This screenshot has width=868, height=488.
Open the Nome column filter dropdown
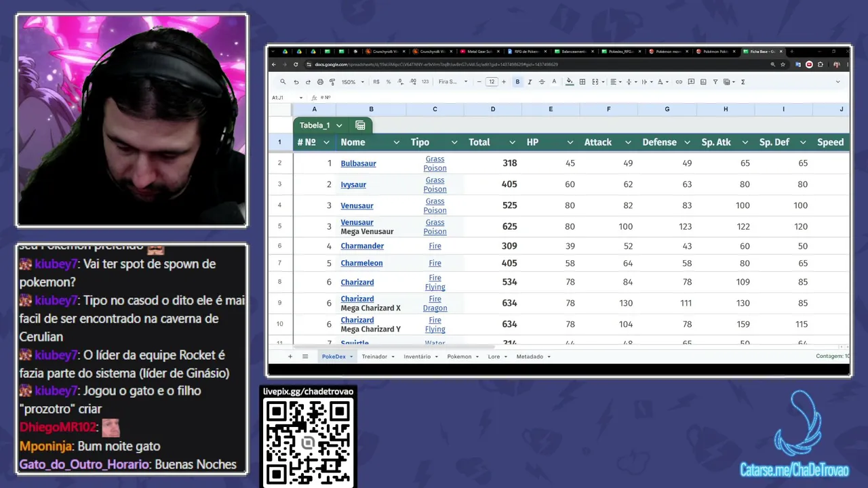point(396,142)
